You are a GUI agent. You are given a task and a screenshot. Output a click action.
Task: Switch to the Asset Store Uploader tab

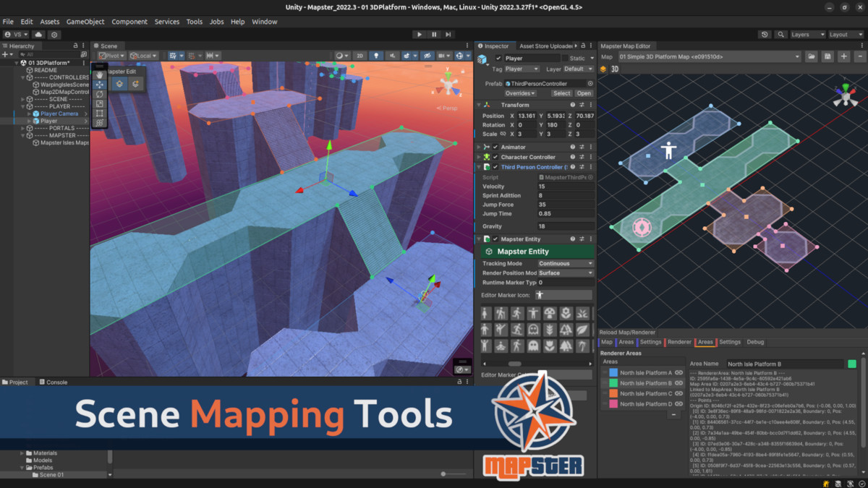(545, 46)
